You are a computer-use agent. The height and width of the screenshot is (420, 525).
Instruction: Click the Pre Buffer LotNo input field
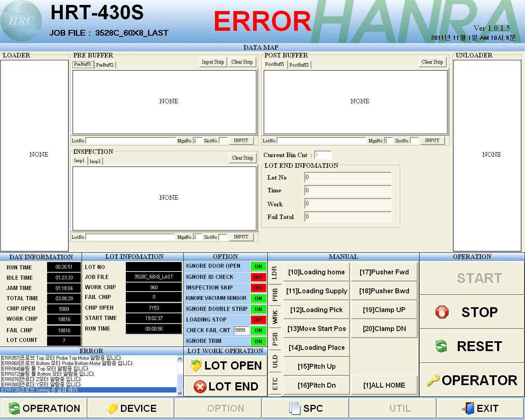tap(130, 141)
